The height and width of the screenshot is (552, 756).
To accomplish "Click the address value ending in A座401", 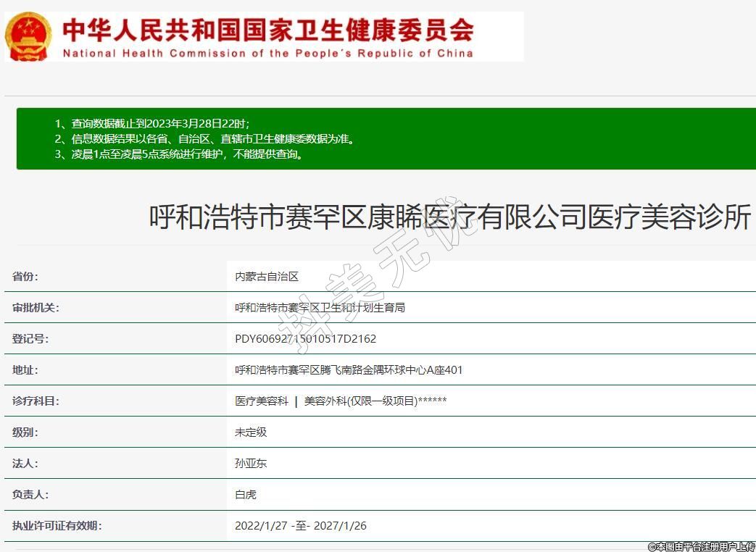I will coord(349,370).
